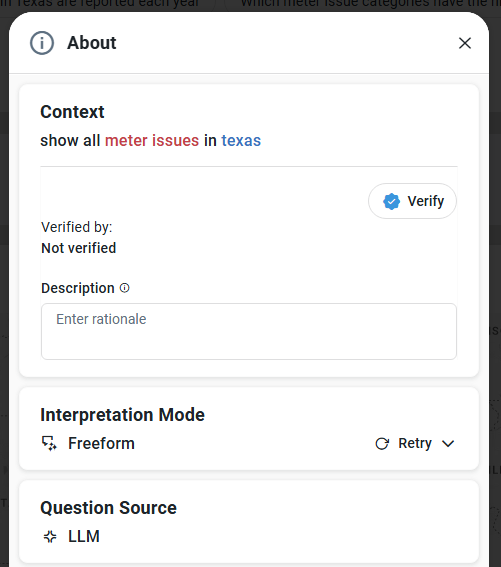Screen dimensions: 501x567
Task: Expand the Retry dropdown chevron
Action: tap(448, 444)
